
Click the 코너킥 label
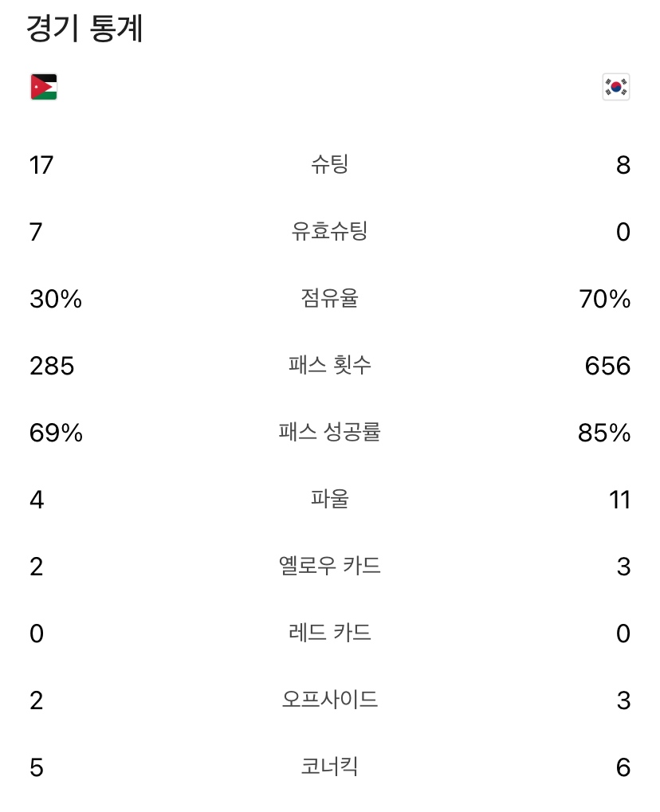330,767
